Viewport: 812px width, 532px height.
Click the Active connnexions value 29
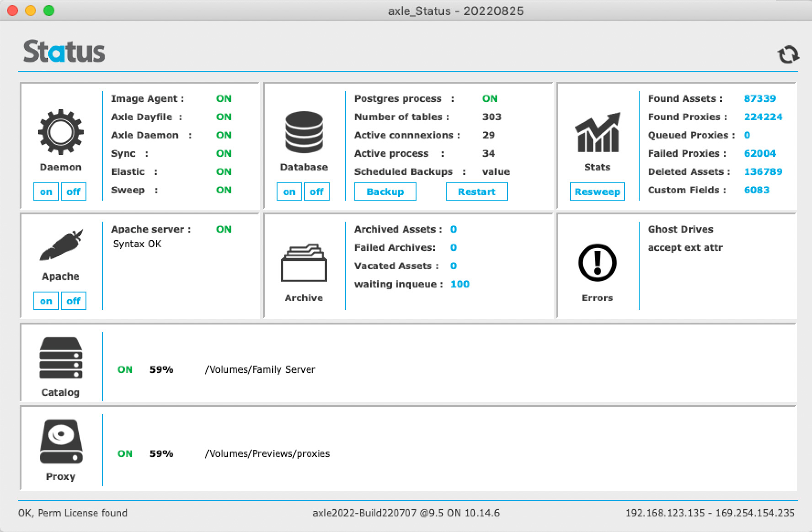(x=489, y=135)
